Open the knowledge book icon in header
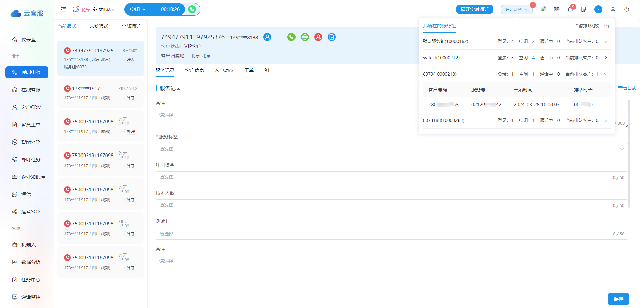The image size is (644, 308). pos(557,9)
